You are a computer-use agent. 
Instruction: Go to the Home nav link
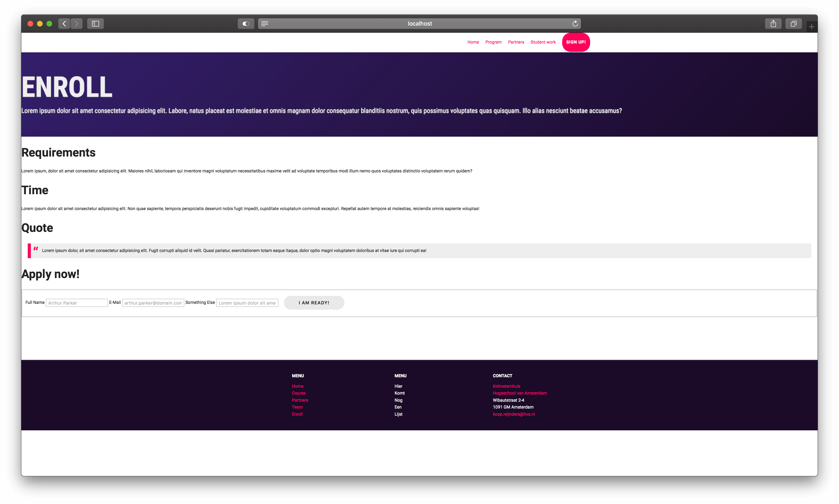pos(473,42)
